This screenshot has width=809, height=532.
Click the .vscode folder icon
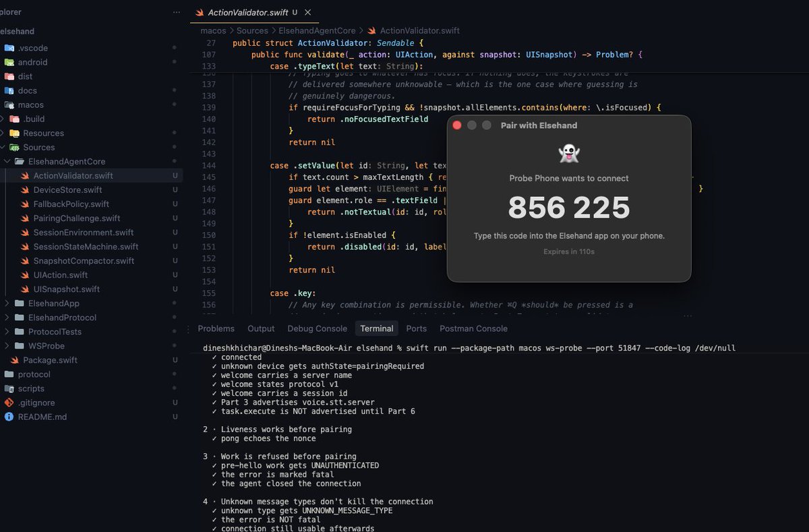pos(9,48)
